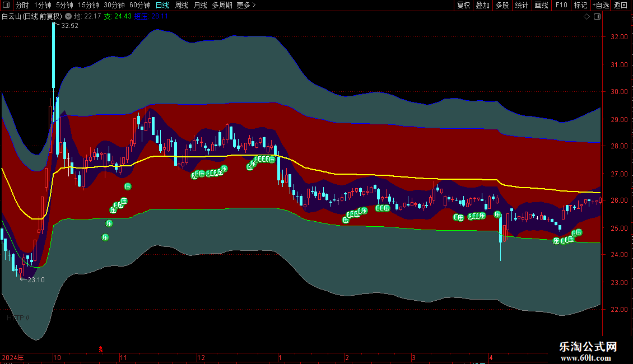Select the 日线 daily chart tab
633x364 pixels.
pyautogui.click(x=162, y=5)
